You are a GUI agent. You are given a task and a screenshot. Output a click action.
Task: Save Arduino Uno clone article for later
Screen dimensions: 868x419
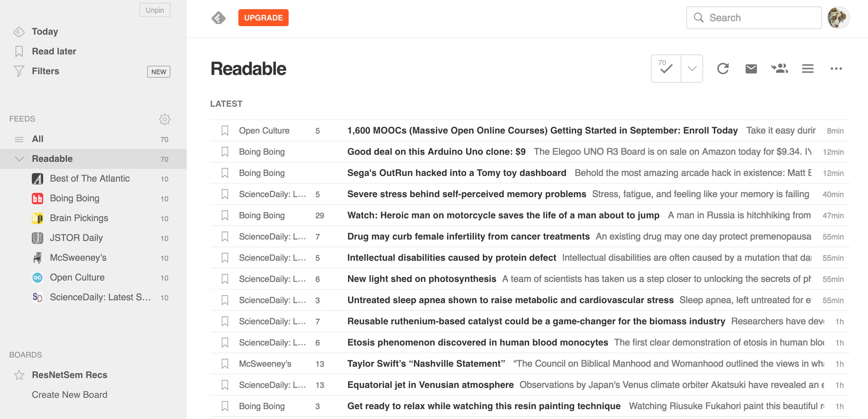[225, 152]
